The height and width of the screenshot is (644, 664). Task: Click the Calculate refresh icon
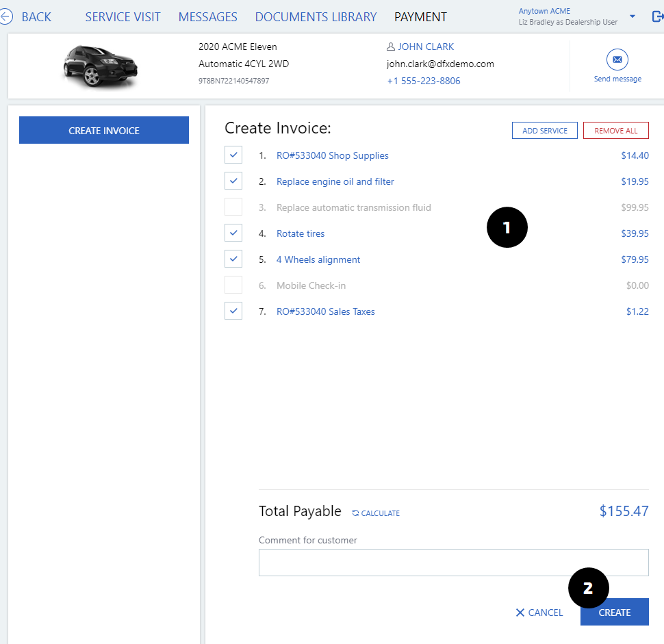click(355, 513)
